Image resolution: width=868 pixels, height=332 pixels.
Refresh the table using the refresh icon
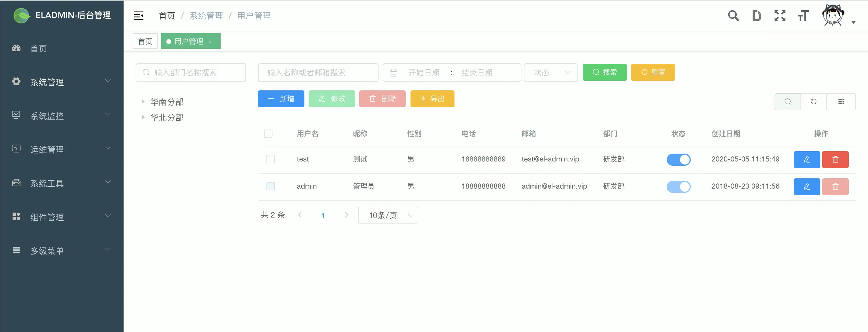pyautogui.click(x=813, y=102)
